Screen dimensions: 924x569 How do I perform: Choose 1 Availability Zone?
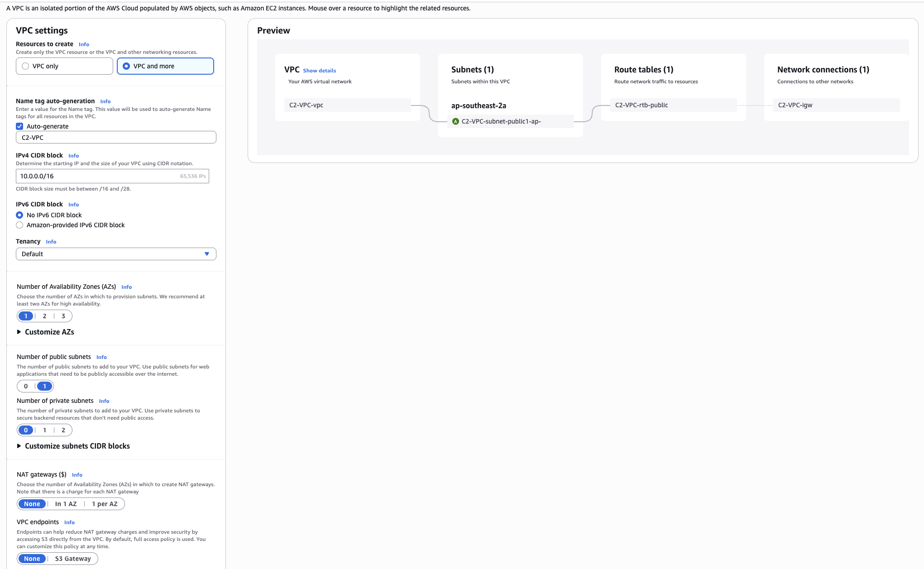tap(26, 316)
